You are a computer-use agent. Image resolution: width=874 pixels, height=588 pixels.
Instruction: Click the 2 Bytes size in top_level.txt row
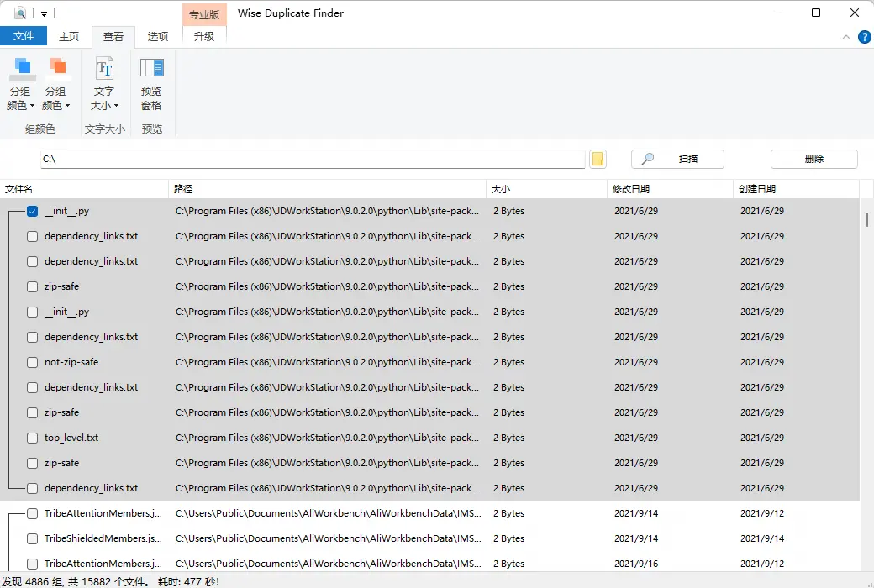pyautogui.click(x=509, y=438)
